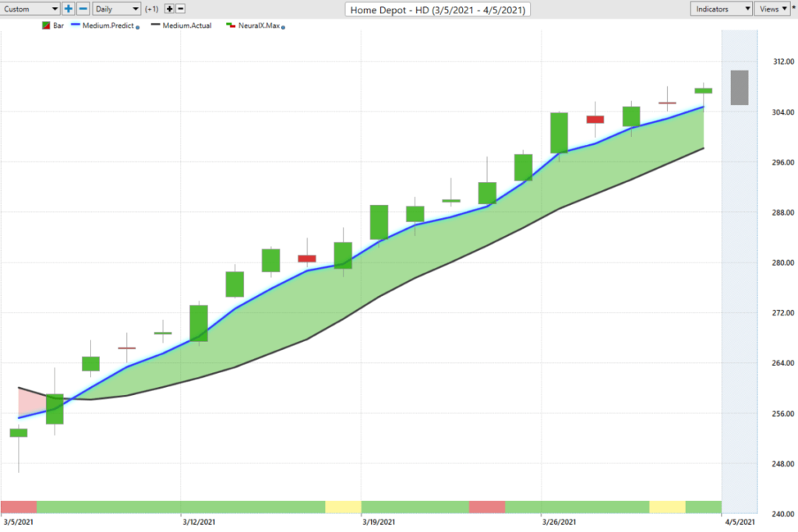Click the black Medium.Actual line legend icon
This screenshot has width=798, height=532.
click(x=156, y=24)
